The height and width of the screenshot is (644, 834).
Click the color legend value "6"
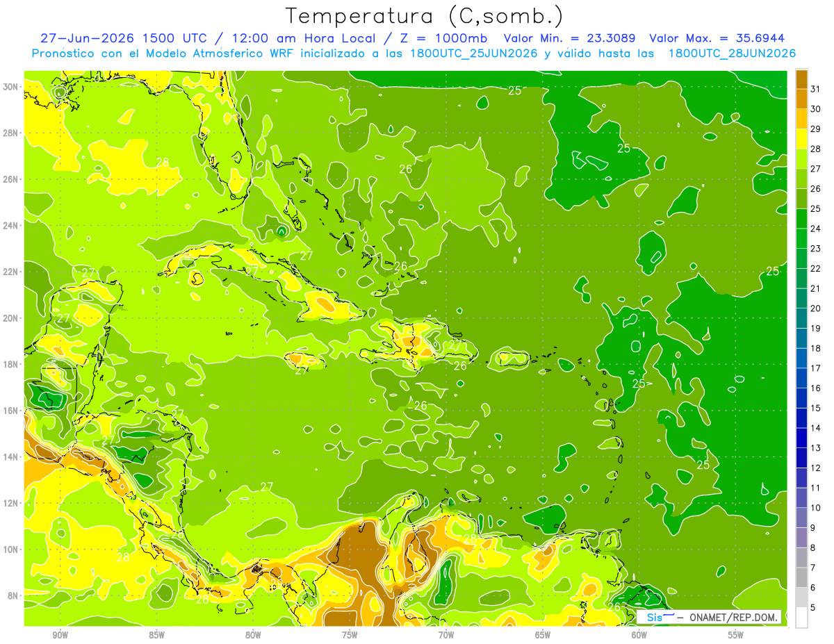813,588
